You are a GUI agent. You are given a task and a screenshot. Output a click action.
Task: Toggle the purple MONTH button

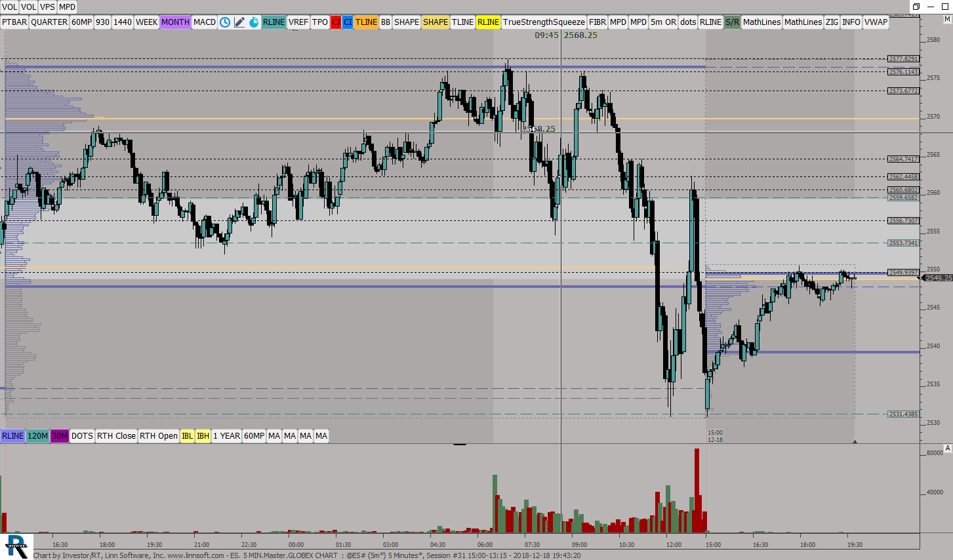(x=175, y=22)
